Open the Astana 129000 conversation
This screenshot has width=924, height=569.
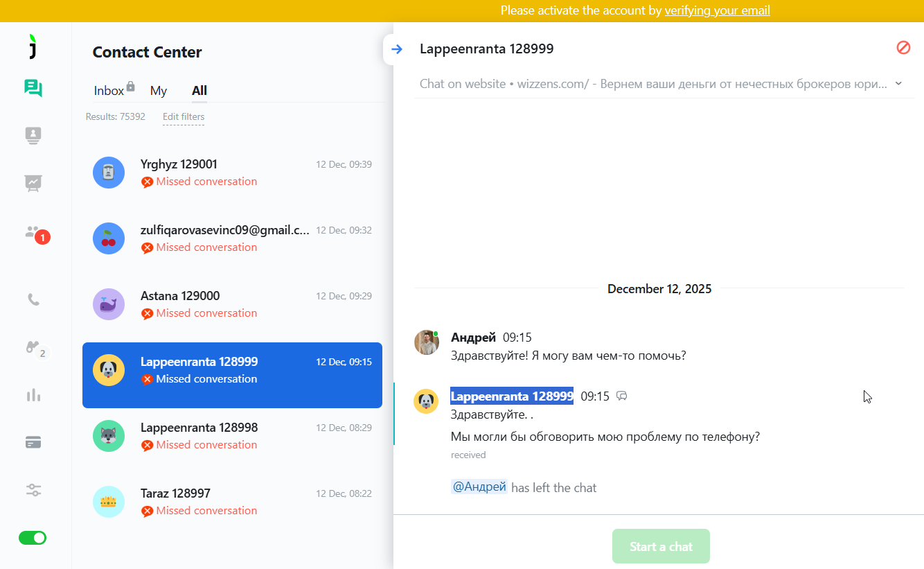coord(232,304)
